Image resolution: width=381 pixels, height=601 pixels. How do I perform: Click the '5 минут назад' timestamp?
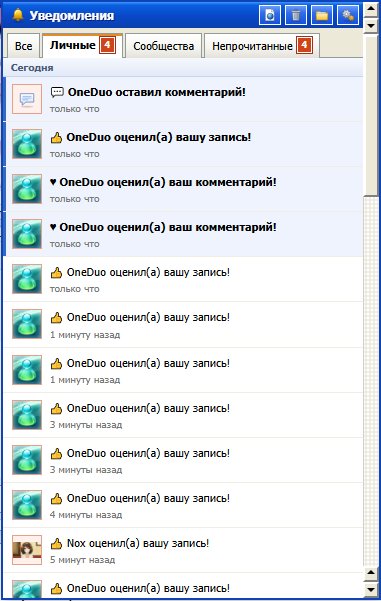pyautogui.click(x=82, y=560)
